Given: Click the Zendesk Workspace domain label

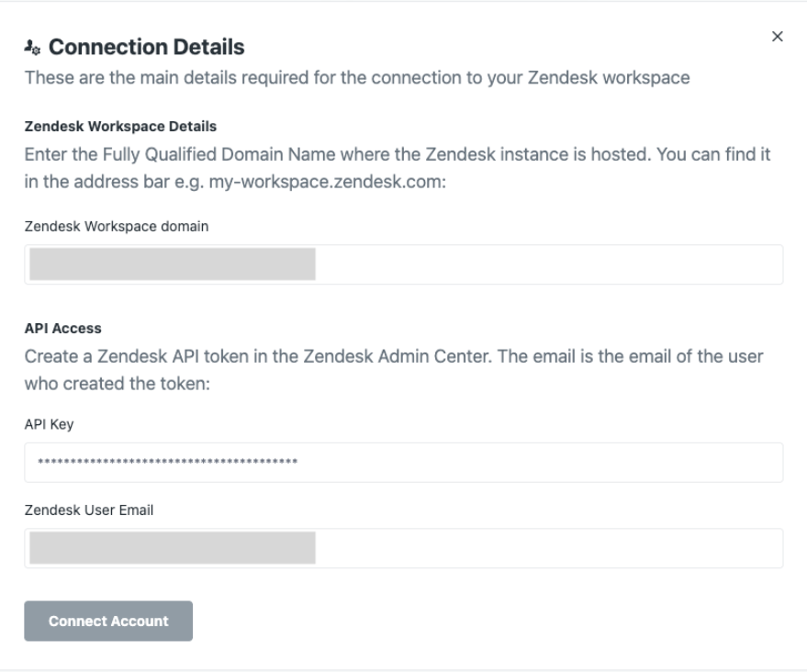Looking at the screenshot, I should pyautogui.click(x=117, y=228).
